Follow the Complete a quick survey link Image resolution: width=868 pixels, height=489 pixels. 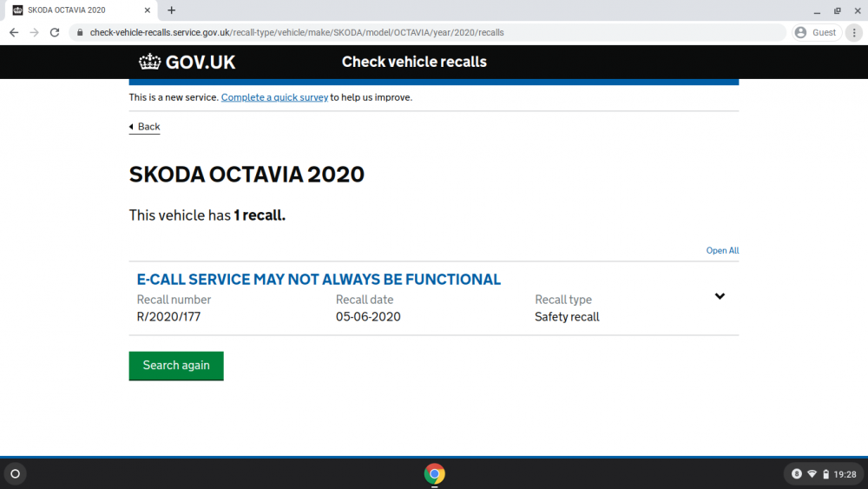(x=274, y=97)
